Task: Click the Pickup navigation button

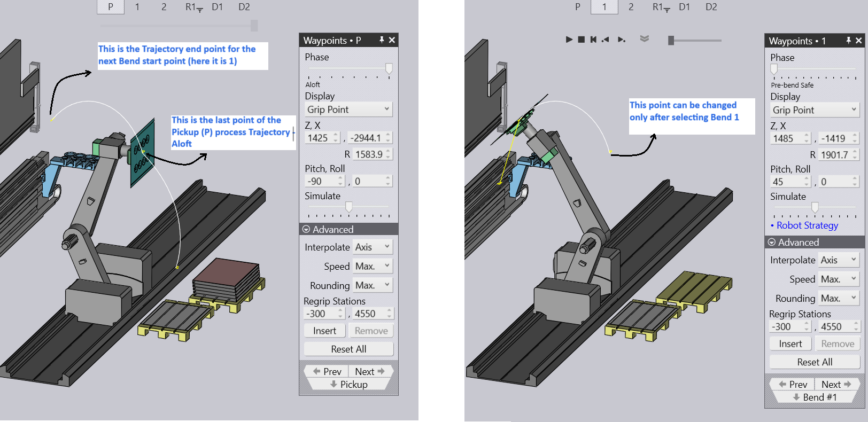Action: click(x=348, y=384)
